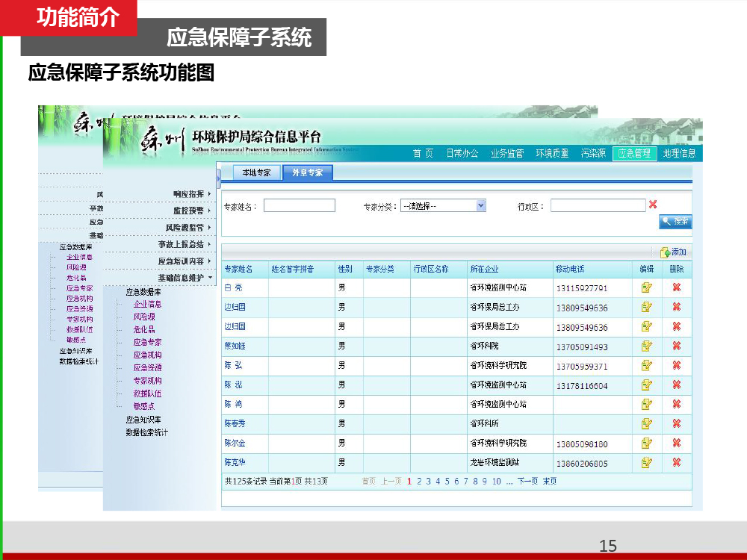Go to 下一页 in the pagination
The height and width of the screenshot is (560, 747).
click(x=527, y=482)
